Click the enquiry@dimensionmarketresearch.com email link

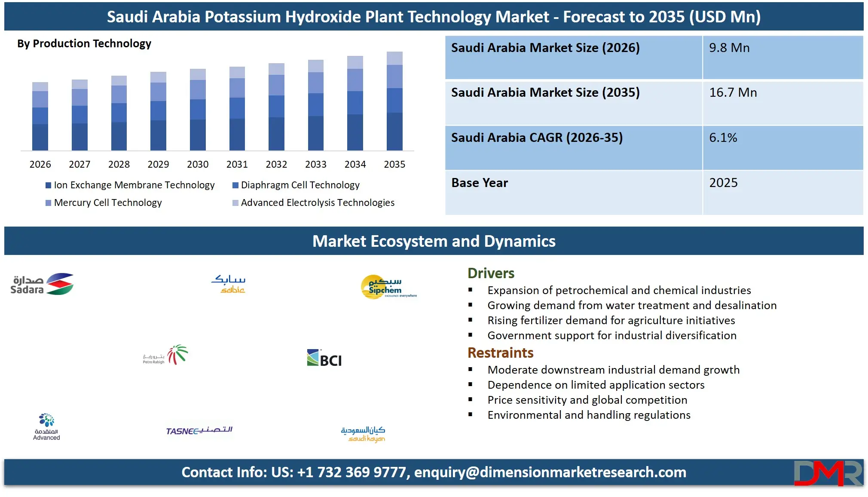tap(550, 472)
